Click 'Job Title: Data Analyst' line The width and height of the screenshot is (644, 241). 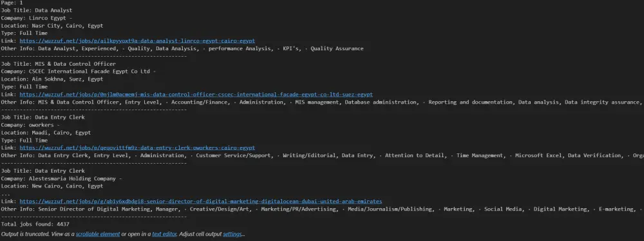(x=37, y=10)
